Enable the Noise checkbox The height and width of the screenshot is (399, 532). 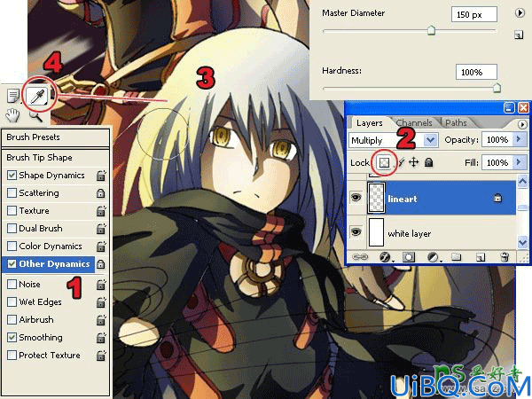tap(12, 285)
